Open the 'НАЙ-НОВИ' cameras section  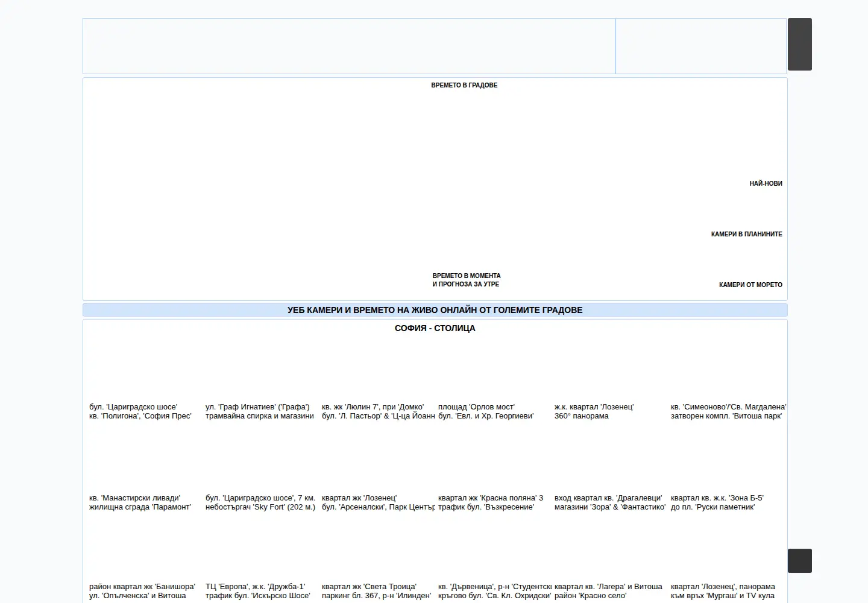pos(766,184)
